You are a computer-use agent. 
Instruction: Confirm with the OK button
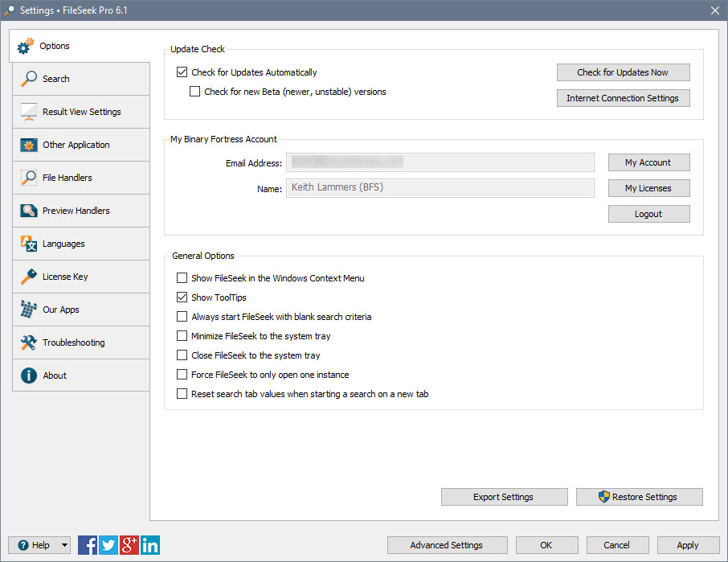point(546,545)
